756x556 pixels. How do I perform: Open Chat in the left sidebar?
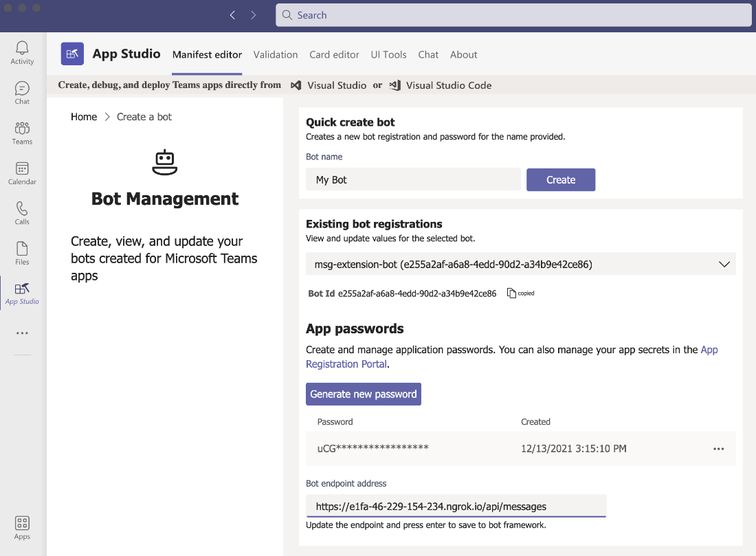tap(22, 93)
